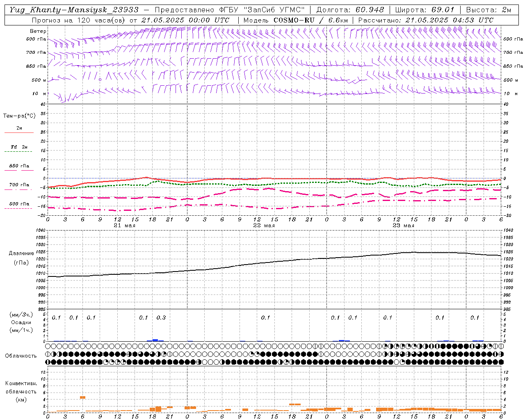Click the Осадки precipitation label

(x=21, y=322)
